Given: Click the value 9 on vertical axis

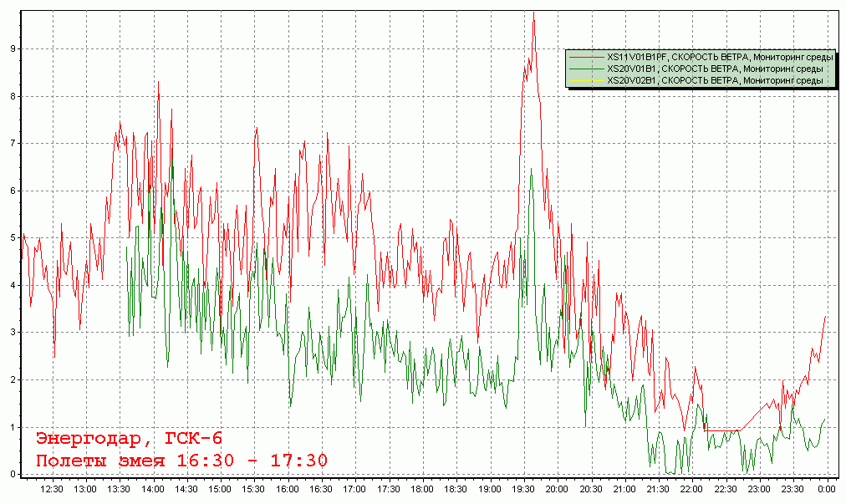Looking at the screenshot, I should pos(13,48).
